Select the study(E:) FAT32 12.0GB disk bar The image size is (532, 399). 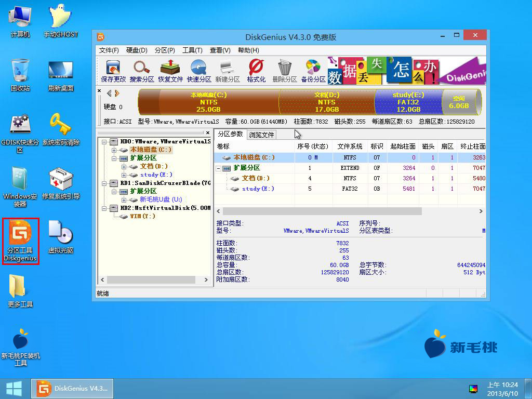tap(408, 102)
